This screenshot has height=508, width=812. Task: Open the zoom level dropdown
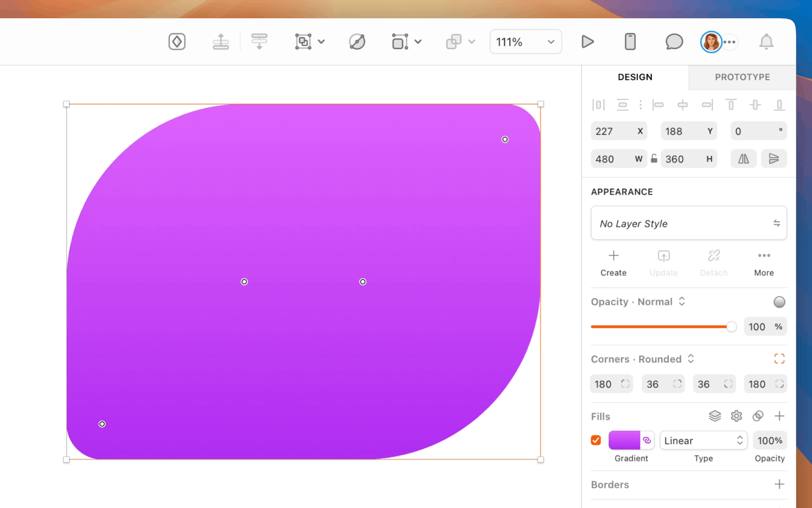[x=525, y=41]
